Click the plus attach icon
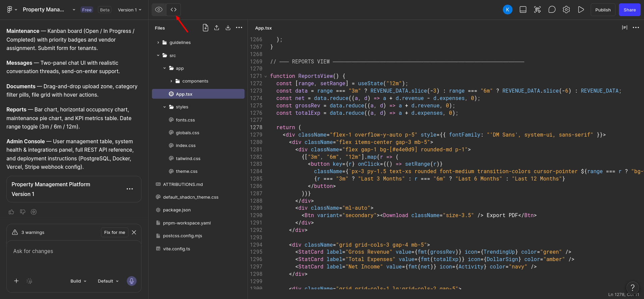The width and height of the screenshot is (644, 299). coord(16,281)
